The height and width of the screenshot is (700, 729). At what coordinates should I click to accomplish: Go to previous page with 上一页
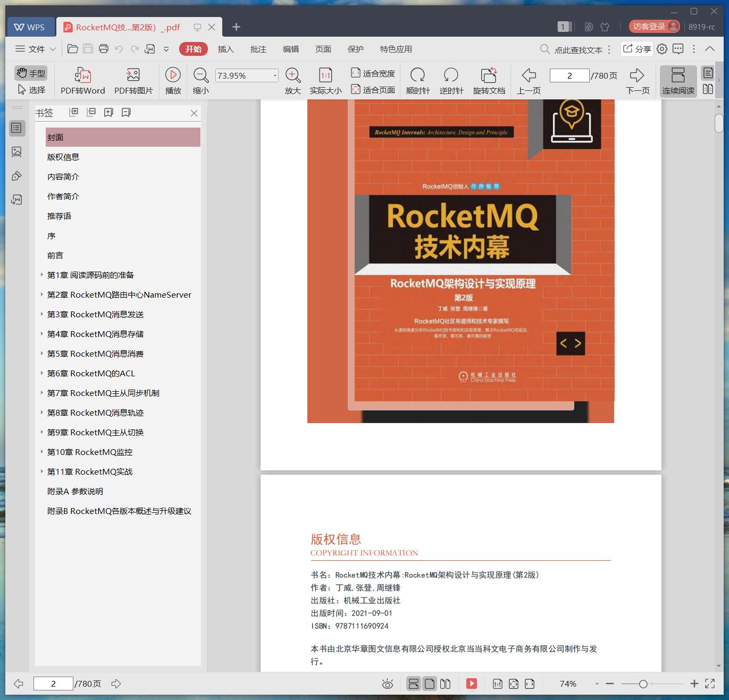[529, 81]
